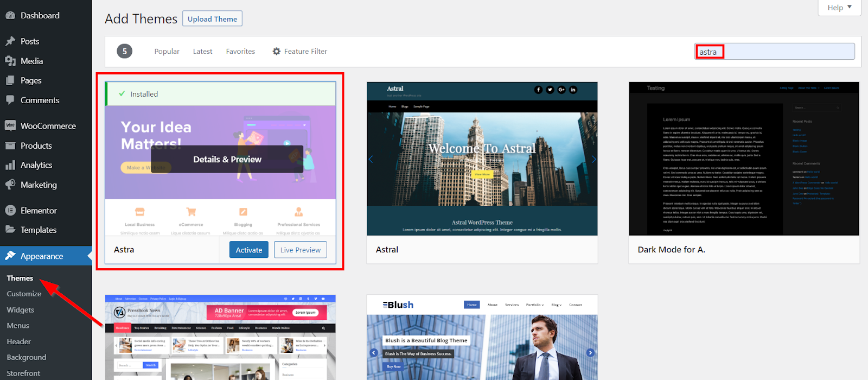Click the Upload Theme button
Image resolution: width=868 pixels, height=380 pixels.
tap(212, 18)
